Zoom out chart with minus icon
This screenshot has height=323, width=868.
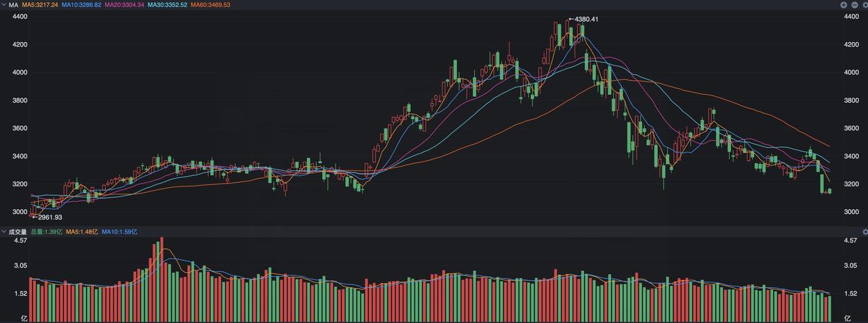click(x=854, y=5)
